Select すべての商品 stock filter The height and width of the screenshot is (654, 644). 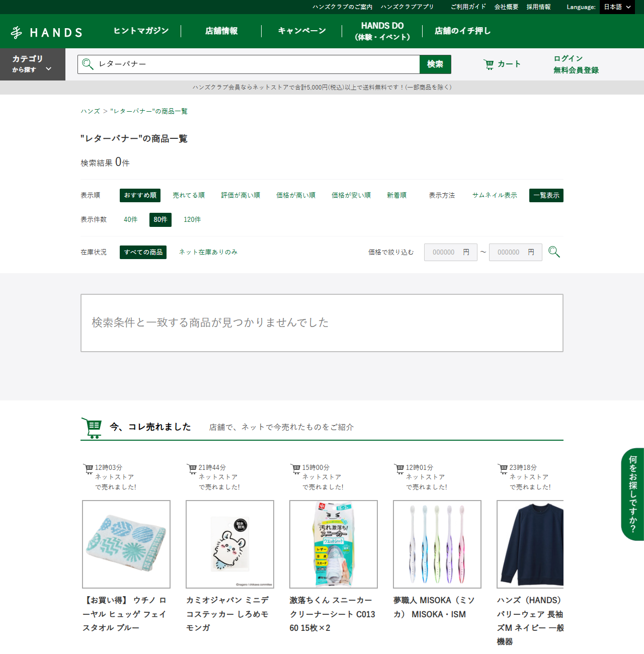point(143,252)
